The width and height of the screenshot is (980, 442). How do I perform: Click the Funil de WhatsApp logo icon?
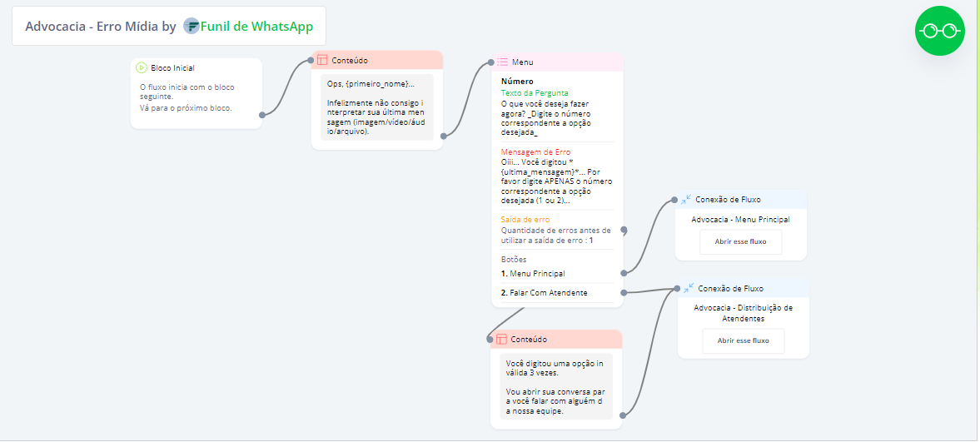point(192,27)
